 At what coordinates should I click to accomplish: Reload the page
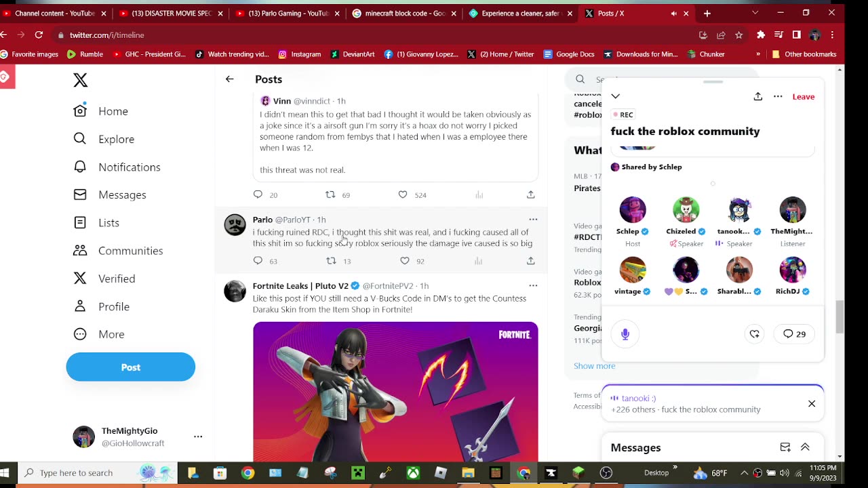[x=39, y=35]
